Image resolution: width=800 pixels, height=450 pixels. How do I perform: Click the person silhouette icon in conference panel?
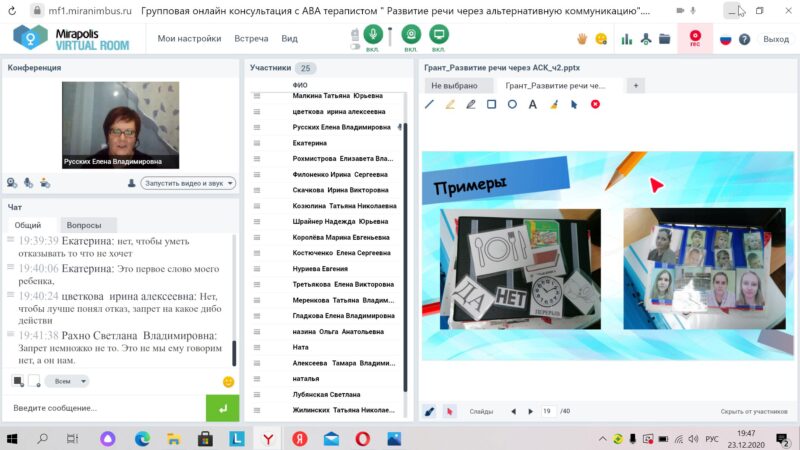tap(131, 183)
